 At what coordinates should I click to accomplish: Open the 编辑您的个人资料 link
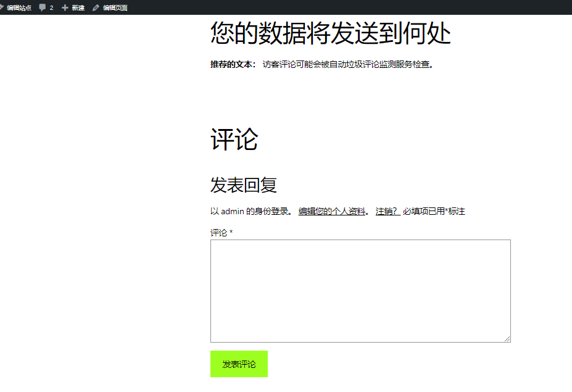(x=331, y=211)
